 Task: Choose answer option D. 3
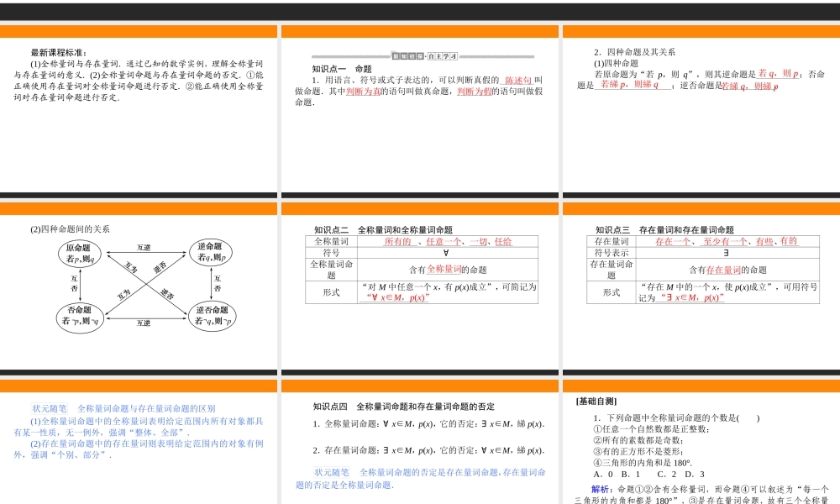point(695,475)
